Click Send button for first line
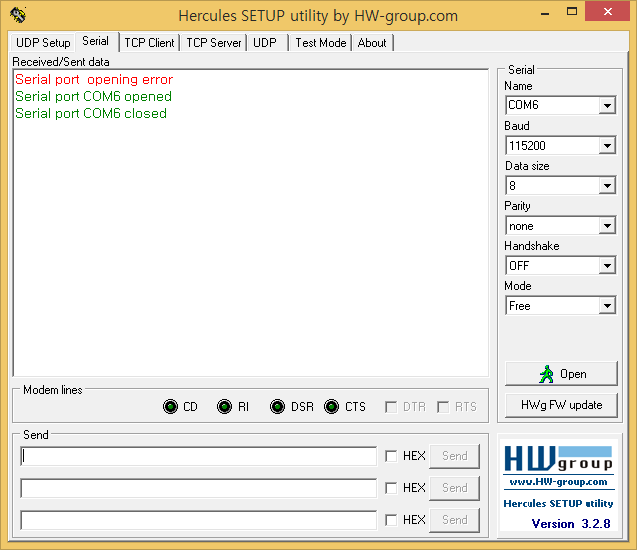This screenshot has width=637, height=550. tap(455, 456)
